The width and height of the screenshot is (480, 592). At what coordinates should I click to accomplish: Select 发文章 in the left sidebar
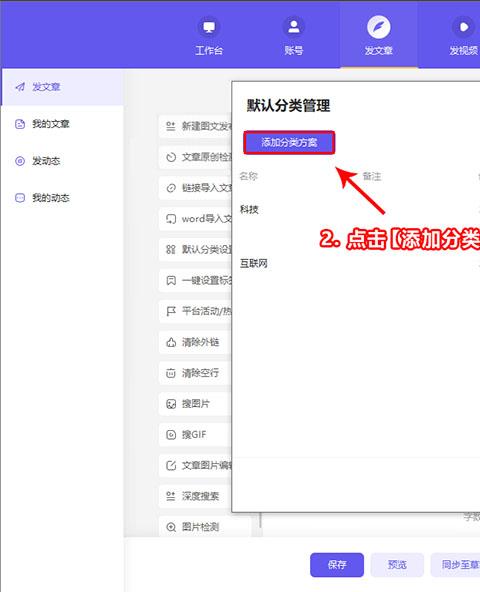[x=62, y=87]
